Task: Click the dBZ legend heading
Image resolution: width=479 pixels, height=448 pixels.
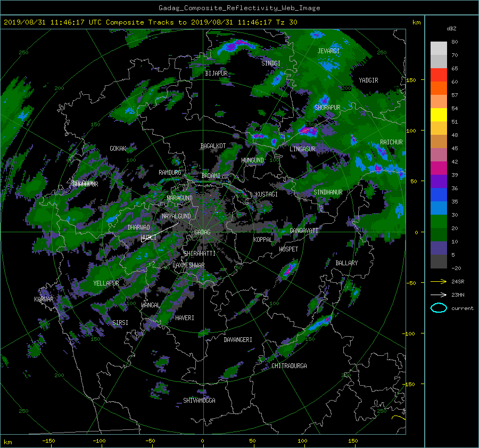Action: coord(451,29)
